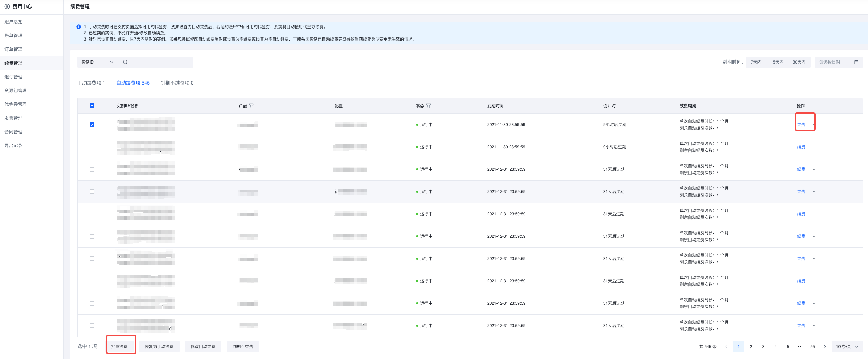Click the blue info icon in the notice banner
The image size is (868, 359).
79,27
